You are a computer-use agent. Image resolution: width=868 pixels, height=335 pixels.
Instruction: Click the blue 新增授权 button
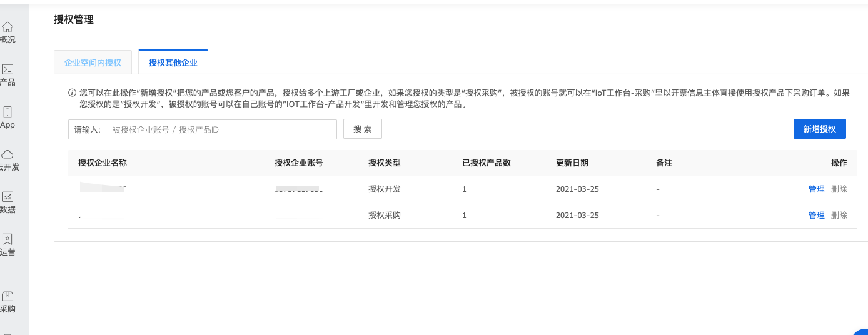point(819,129)
